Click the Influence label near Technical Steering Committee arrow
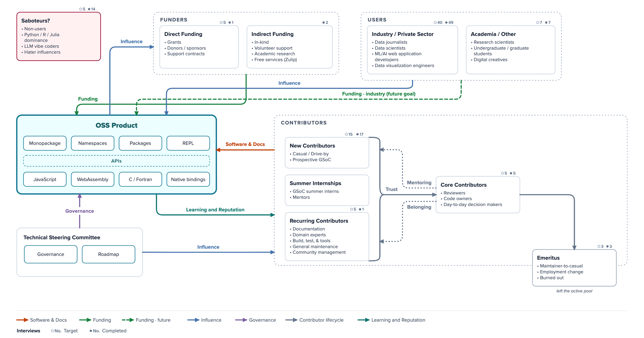644x338 pixels. (208, 247)
